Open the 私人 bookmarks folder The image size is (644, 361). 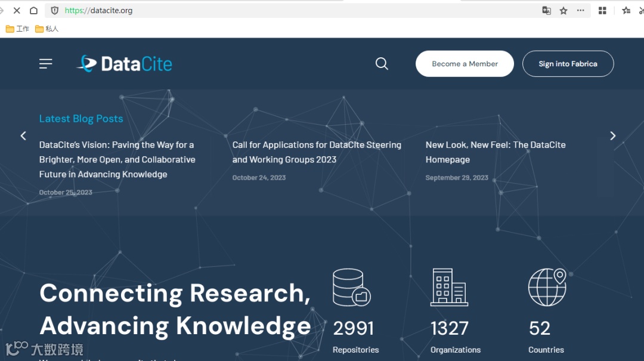[47, 29]
